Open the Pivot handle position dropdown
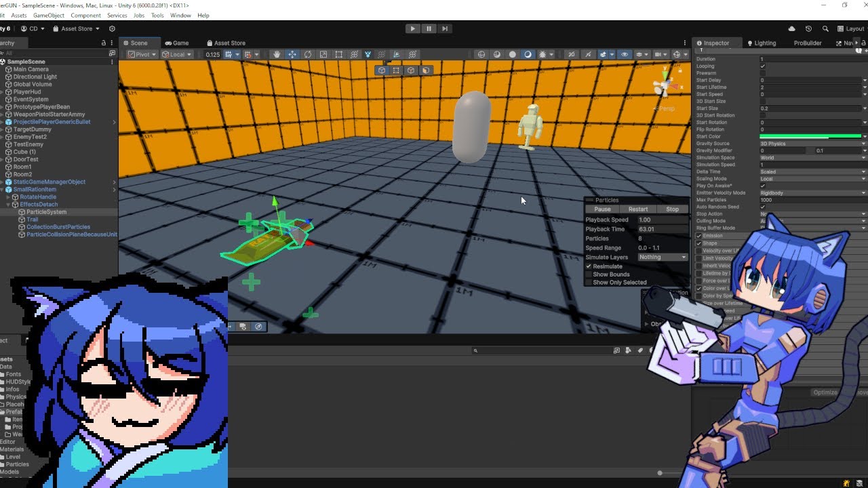Image resolution: width=868 pixels, height=488 pixels. pyautogui.click(x=141, y=54)
